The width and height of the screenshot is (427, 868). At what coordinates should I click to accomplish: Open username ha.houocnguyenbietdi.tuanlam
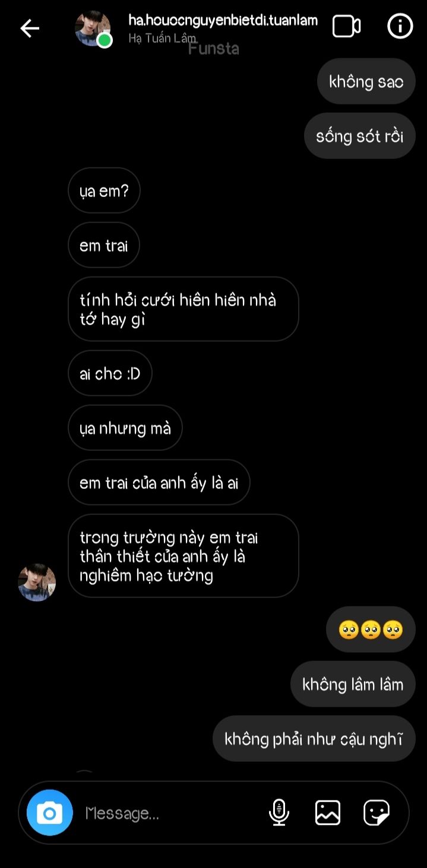[223, 20]
